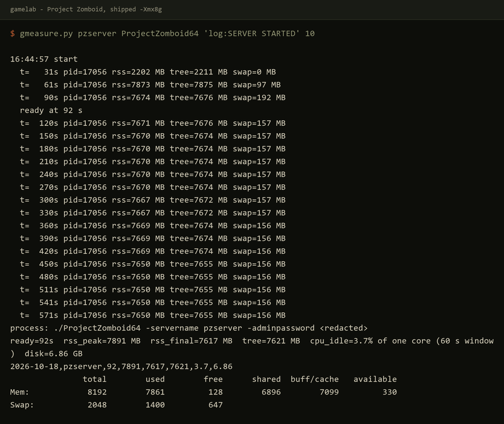The height and width of the screenshot is (424, 504).
Task: Select the t=240s log line
Action: [152, 174]
